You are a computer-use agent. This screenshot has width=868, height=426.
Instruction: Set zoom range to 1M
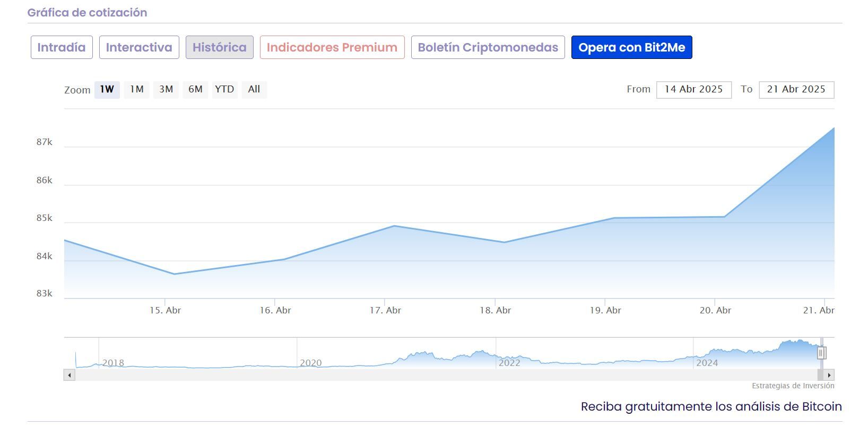coord(137,89)
